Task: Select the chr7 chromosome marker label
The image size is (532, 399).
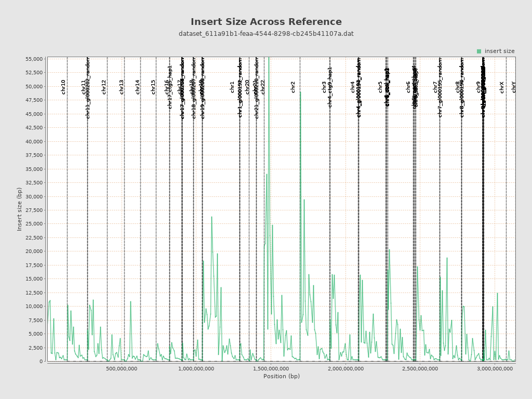Action: pyautogui.click(x=435, y=87)
